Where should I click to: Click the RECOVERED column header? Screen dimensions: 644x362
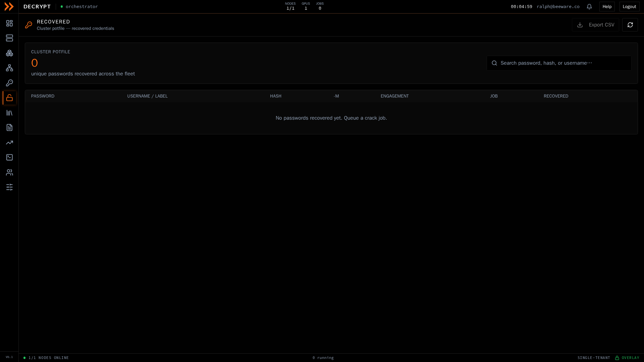[556, 96]
